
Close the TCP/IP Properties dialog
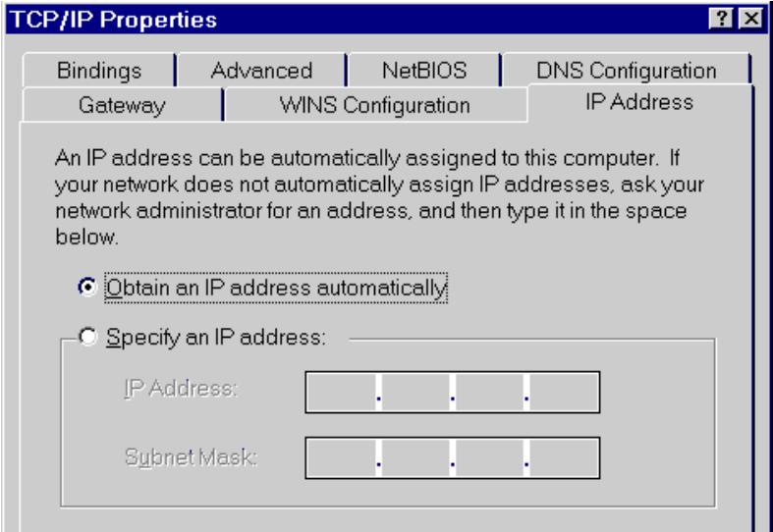pyautogui.click(x=750, y=19)
